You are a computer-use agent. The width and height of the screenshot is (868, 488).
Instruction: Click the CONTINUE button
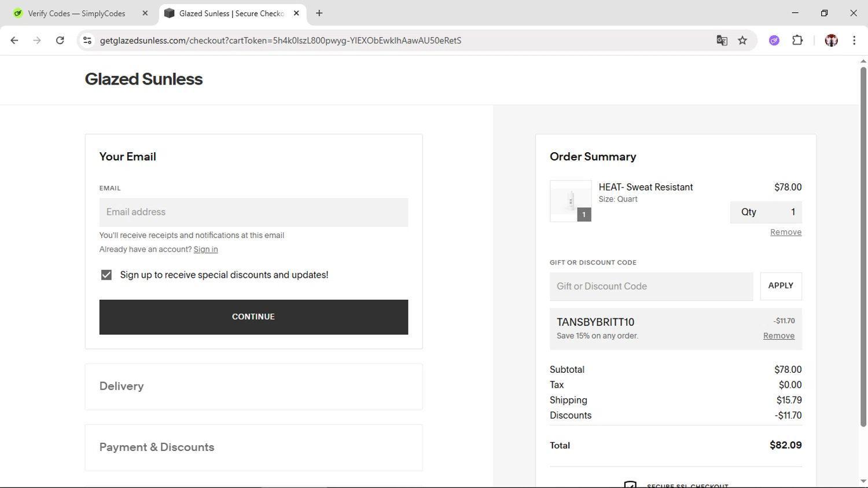tap(253, 317)
